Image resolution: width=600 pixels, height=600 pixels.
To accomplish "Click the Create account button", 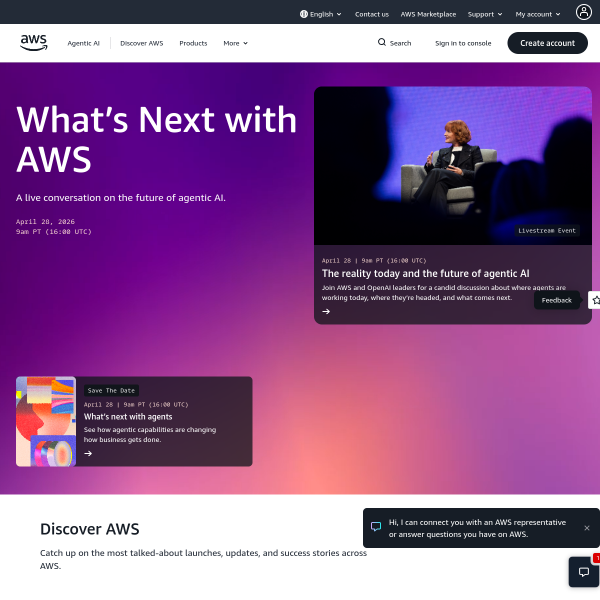I will (547, 43).
